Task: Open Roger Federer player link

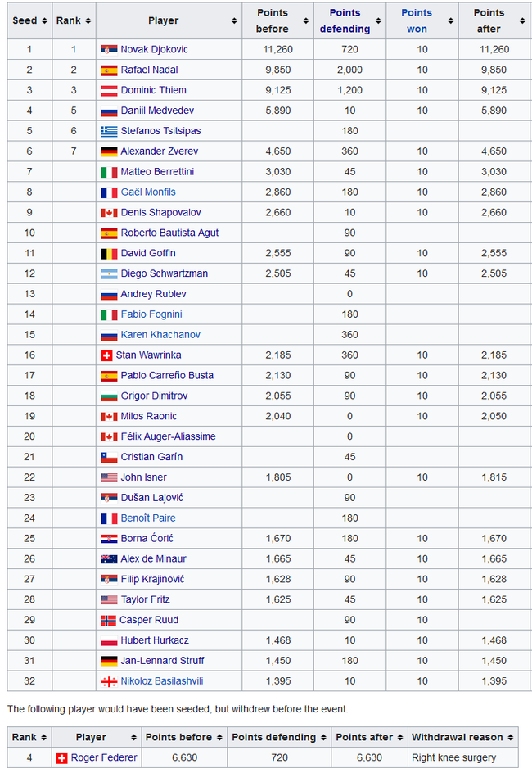Action: tap(104, 758)
